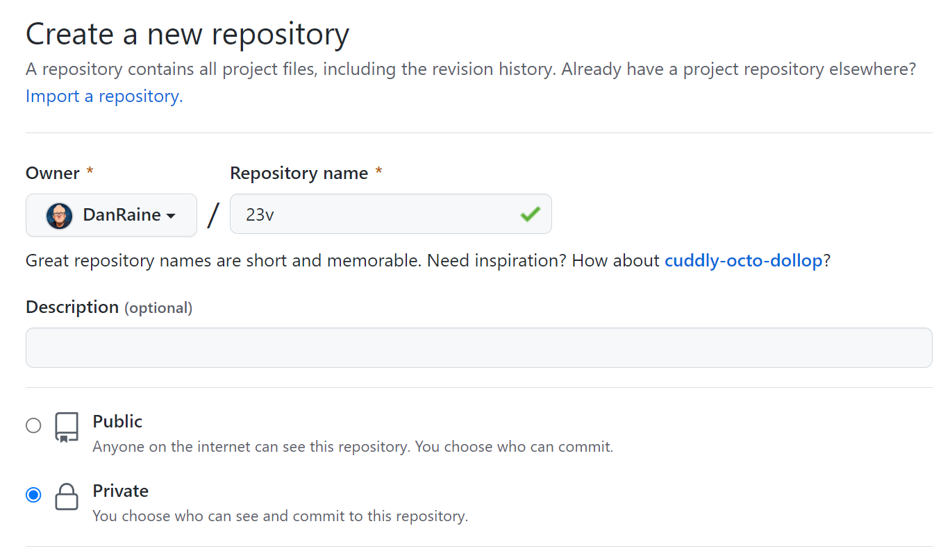950x560 pixels.
Task: Click into the empty Description box
Action: click(x=478, y=348)
